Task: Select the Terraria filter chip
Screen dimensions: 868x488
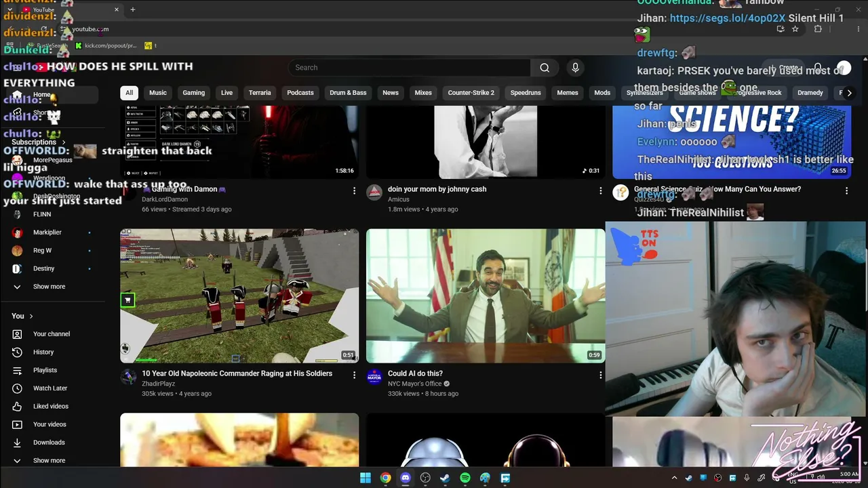Action: 260,93
